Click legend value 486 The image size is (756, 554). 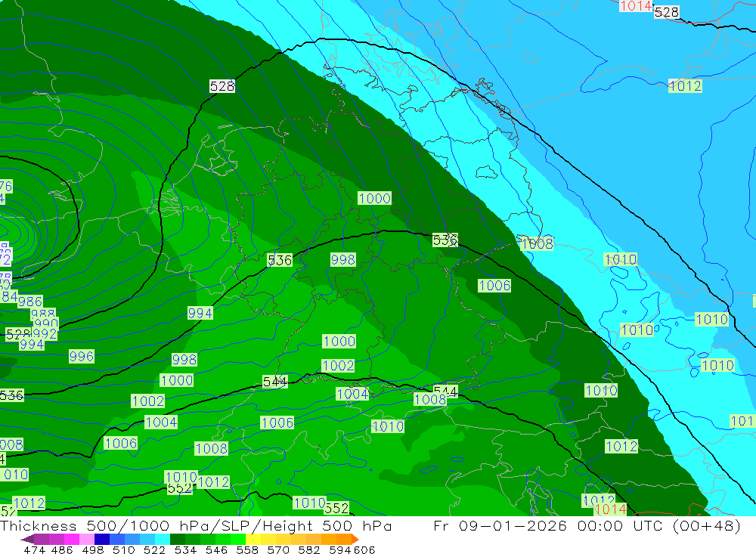[x=62, y=550]
